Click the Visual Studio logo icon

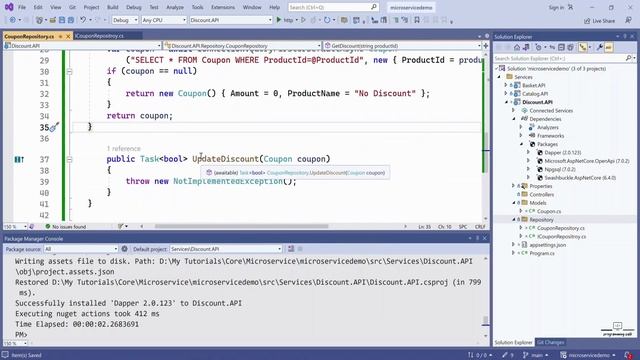(9, 7)
